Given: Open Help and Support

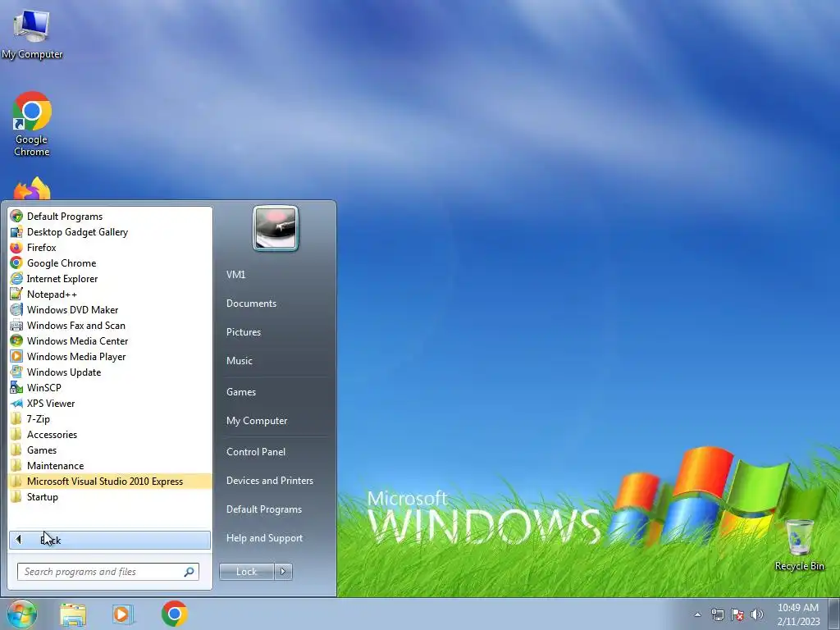Looking at the screenshot, I should [x=265, y=538].
